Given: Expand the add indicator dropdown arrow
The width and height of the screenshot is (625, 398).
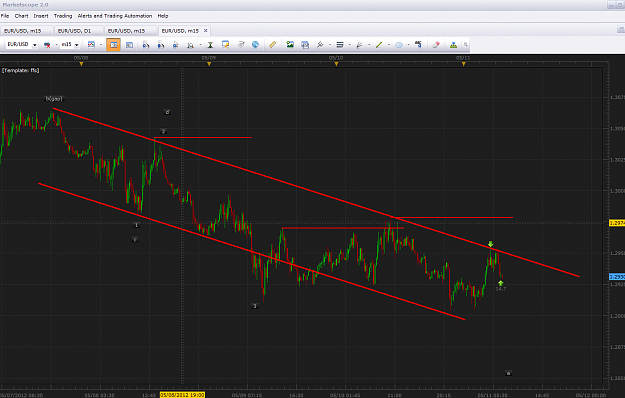Looking at the screenshot, I should pos(330,45).
